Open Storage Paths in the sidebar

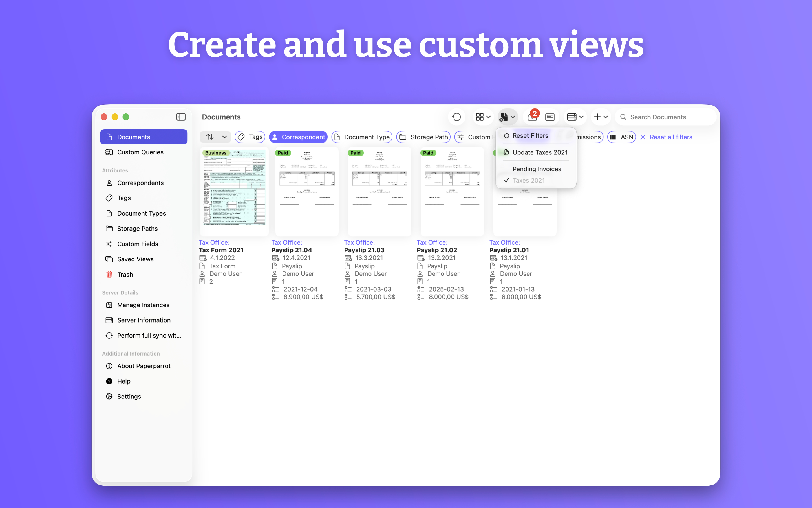point(144,229)
